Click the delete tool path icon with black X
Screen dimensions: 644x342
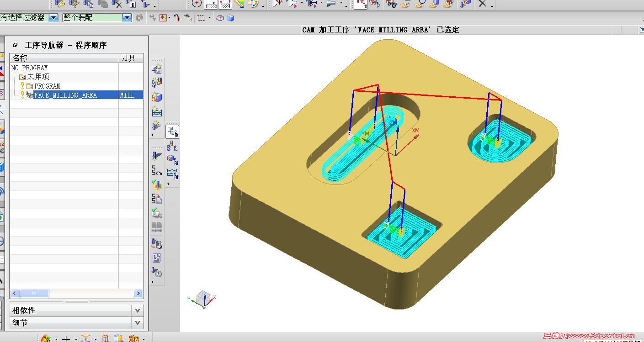coord(117,4)
